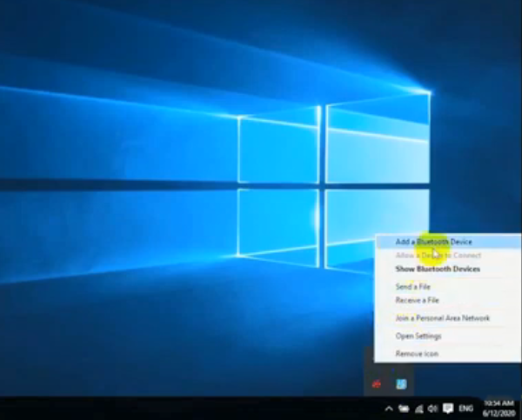Pick Send a File option

point(448,287)
